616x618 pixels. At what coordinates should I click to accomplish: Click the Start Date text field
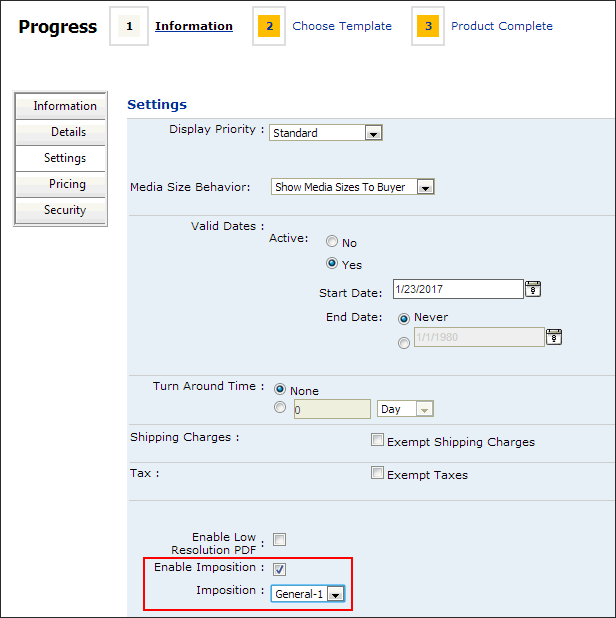click(x=458, y=289)
